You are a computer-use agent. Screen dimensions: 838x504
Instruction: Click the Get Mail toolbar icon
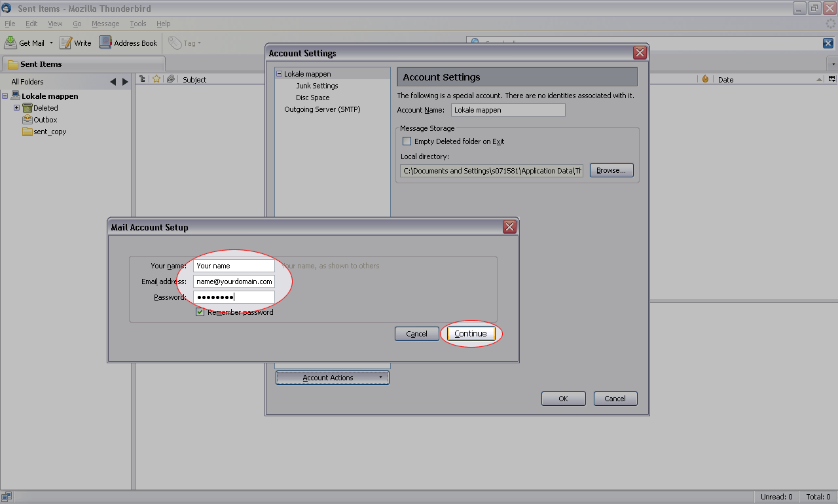11,43
